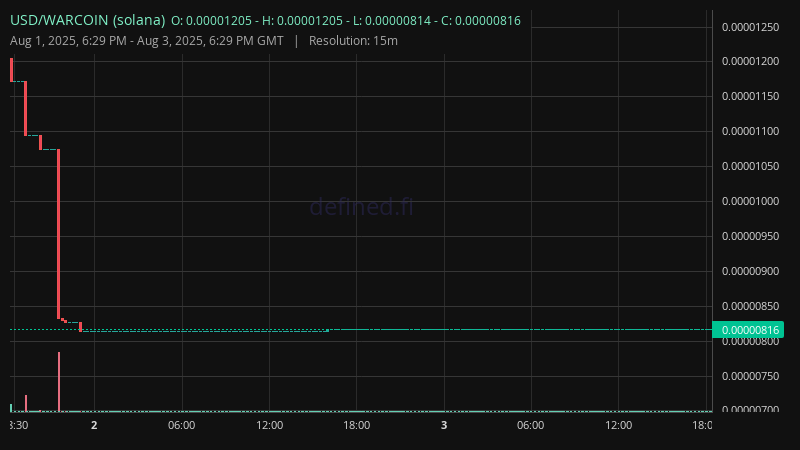
Task: Click the 0.00001050 price axis label
Action: [751, 166]
